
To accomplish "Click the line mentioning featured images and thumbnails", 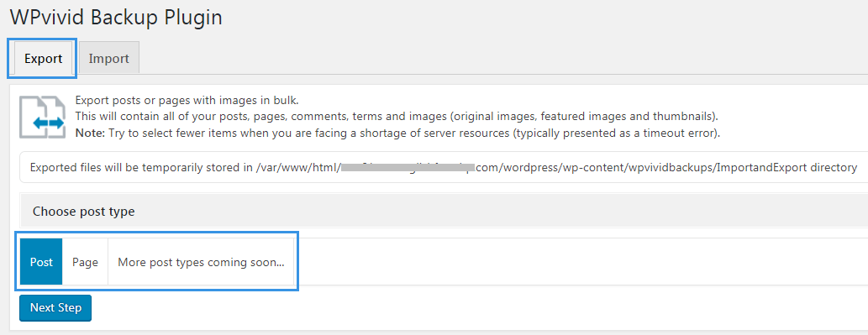I will (397, 118).
